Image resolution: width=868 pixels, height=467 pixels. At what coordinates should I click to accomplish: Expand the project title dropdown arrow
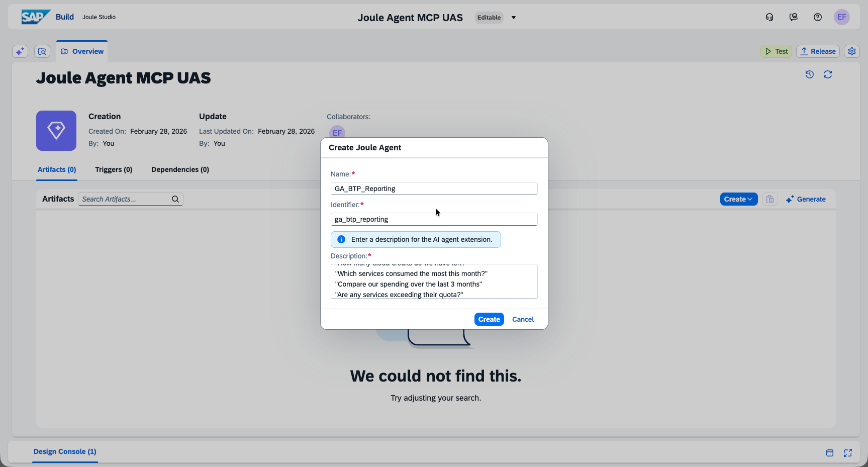(514, 18)
